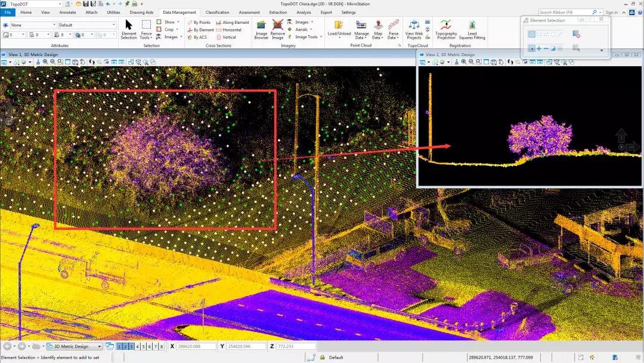This screenshot has width=644, height=363.
Task: Click the Undo arrow in quick access toolbar
Action: pos(109,4)
